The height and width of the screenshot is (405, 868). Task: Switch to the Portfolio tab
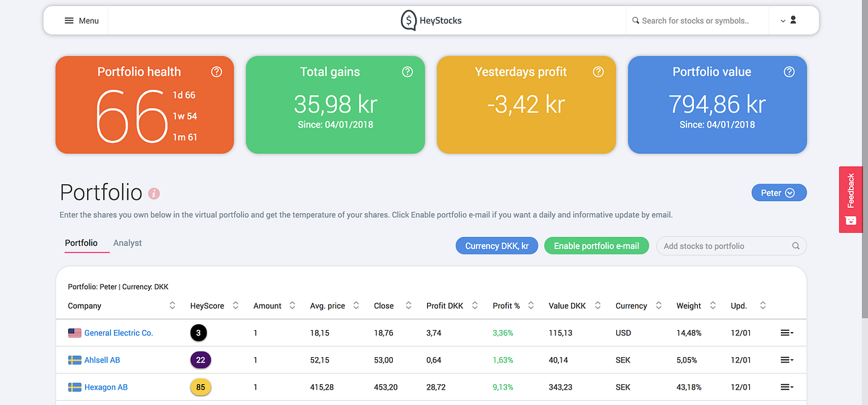pyautogui.click(x=81, y=243)
